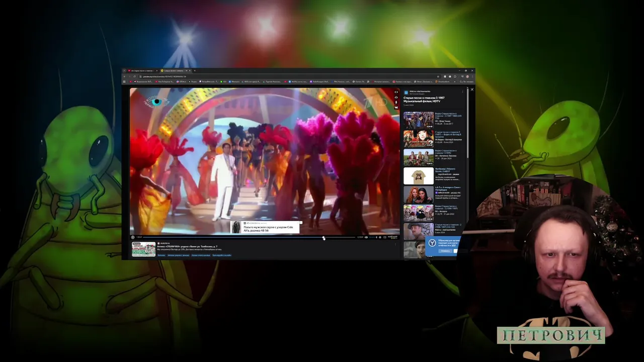The height and width of the screenshot is (362, 644).
Task: Go forward in browser history
Action: point(129,76)
